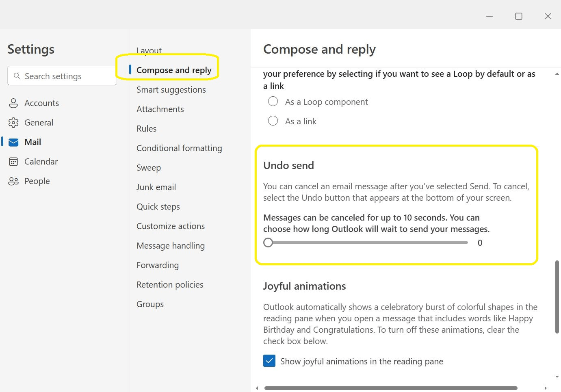Viewport: 561px width, 392px height.
Task: Click the scroll-down arrow of the settings pane
Action: coord(557,377)
